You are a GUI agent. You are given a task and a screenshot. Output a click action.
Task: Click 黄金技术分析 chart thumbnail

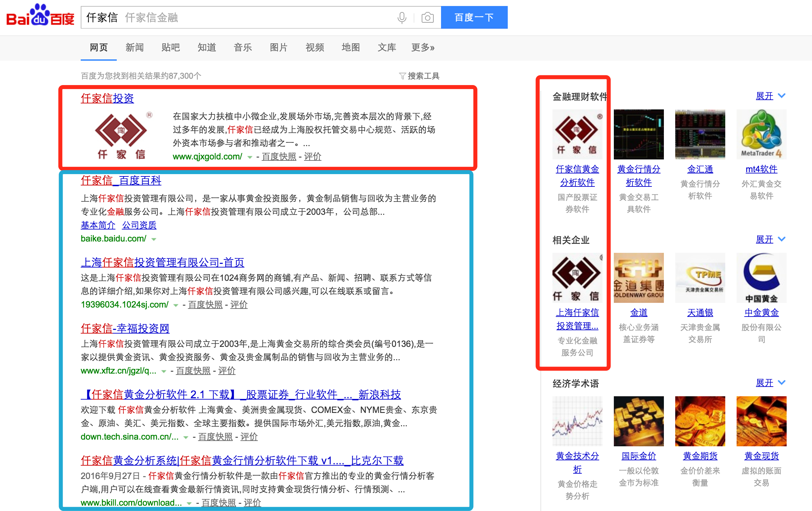pyautogui.click(x=577, y=421)
